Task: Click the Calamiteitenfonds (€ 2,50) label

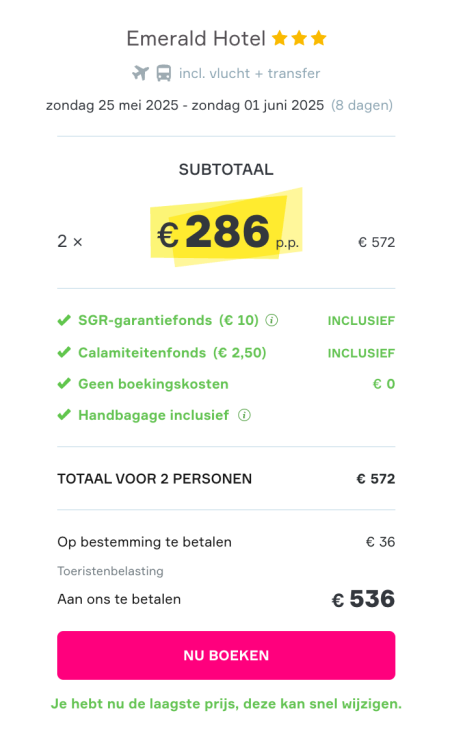Action: coord(172,353)
